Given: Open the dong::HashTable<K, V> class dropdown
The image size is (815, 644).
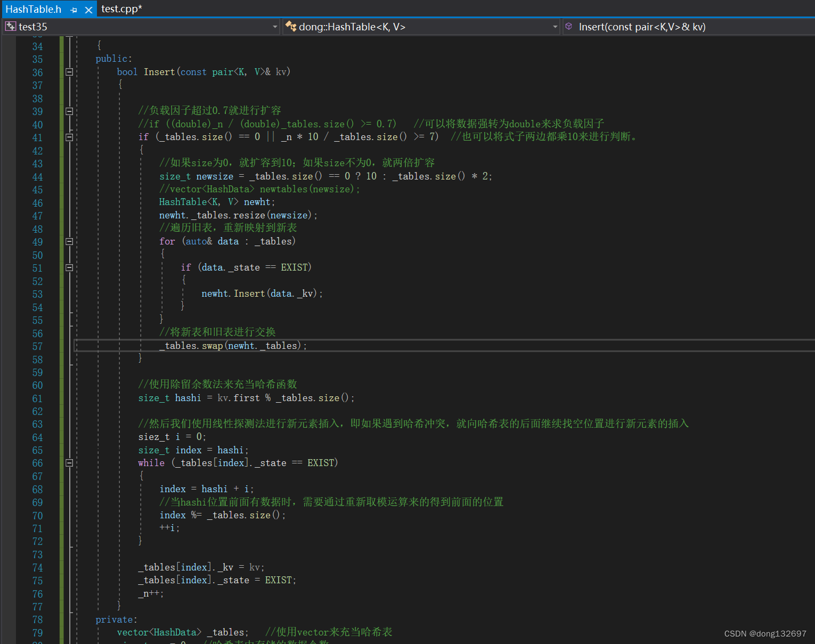Looking at the screenshot, I should [x=421, y=27].
